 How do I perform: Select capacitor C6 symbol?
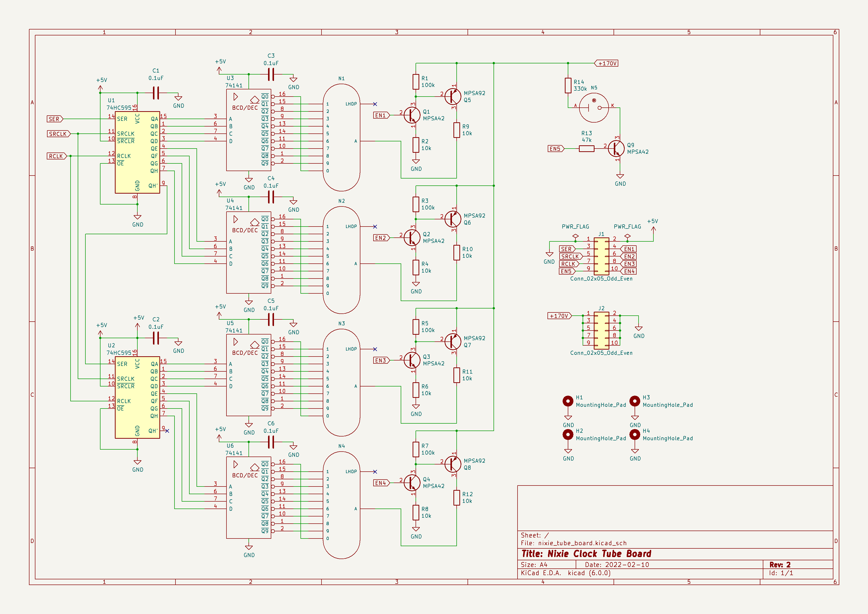(271, 442)
